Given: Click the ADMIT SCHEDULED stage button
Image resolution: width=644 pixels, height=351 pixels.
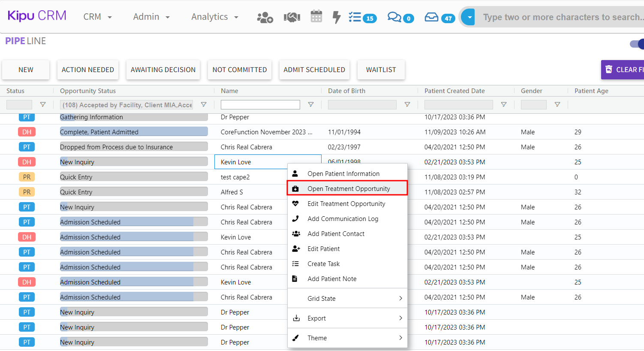Looking at the screenshot, I should (x=314, y=70).
